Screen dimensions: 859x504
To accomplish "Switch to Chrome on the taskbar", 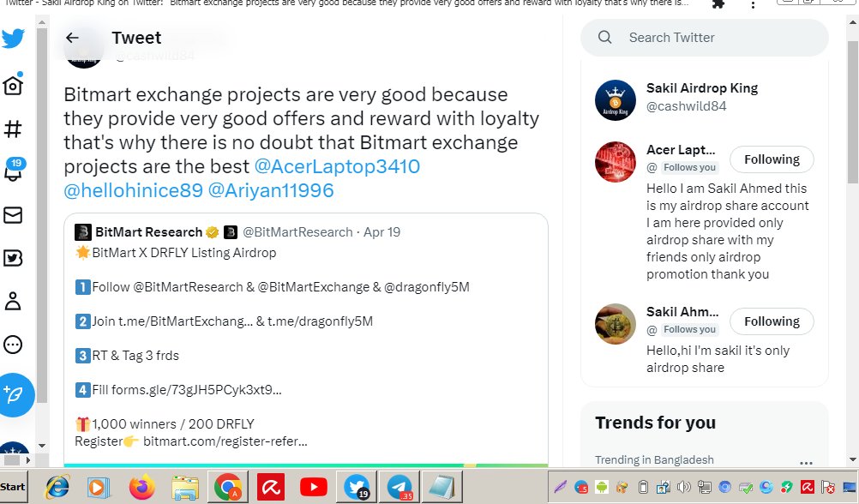I will [x=227, y=487].
